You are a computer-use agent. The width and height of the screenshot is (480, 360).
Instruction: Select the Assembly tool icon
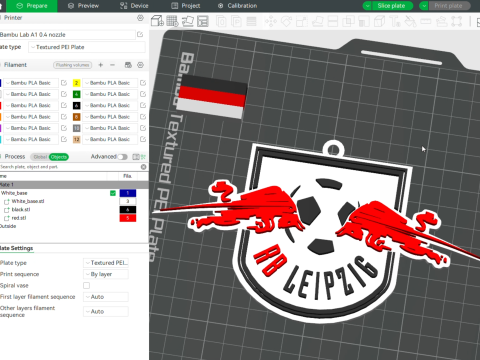point(441,22)
